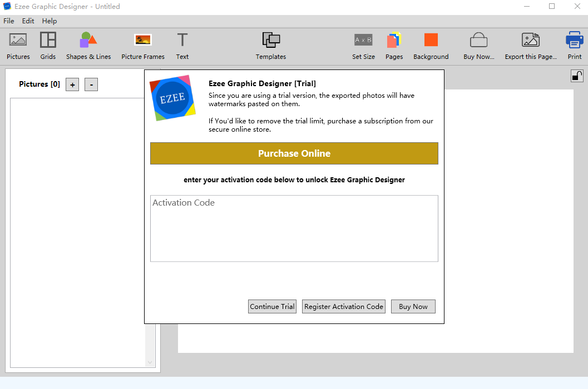This screenshot has width=588, height=389.
Task: Click the EZEE logo in dialog
Action: [172, 98]
